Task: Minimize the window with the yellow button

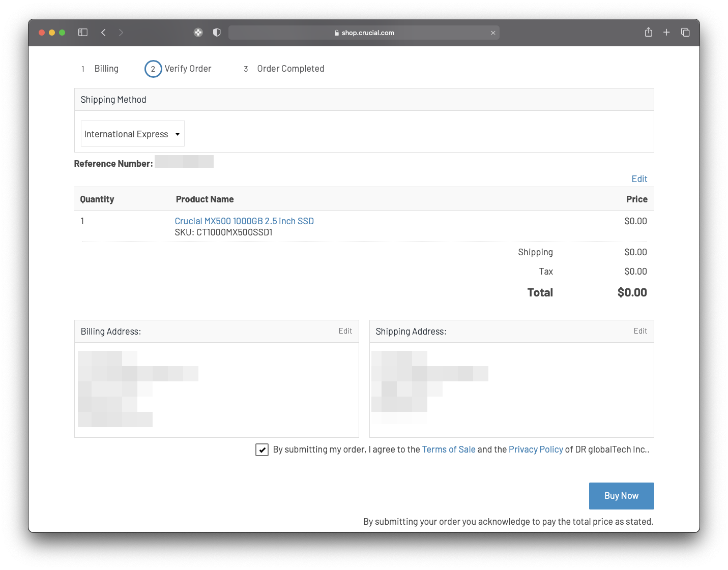Action: (x=52, y=33)
